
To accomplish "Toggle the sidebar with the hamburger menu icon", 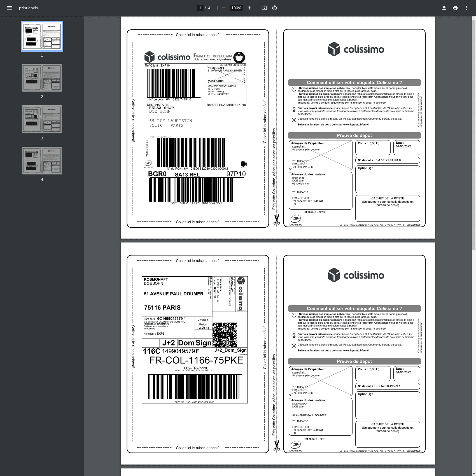I will (x=10, y=8).
